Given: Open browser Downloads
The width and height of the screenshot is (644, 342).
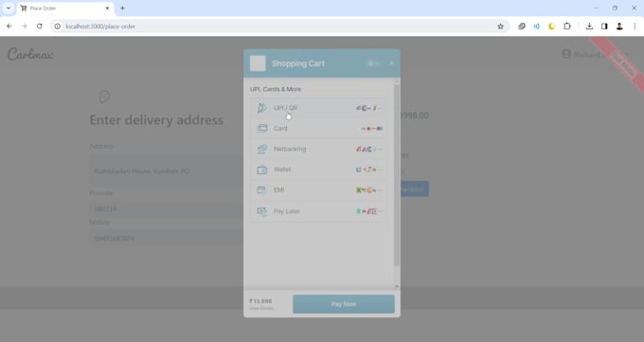Looking at the screenshot, I should tap(589, 27).
